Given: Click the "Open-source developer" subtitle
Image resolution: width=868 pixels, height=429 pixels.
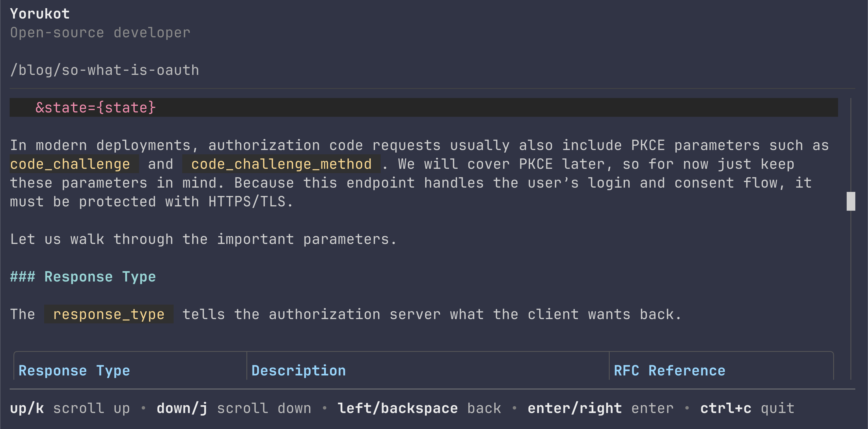Looking at the screenshot, I should pos(100,33).
